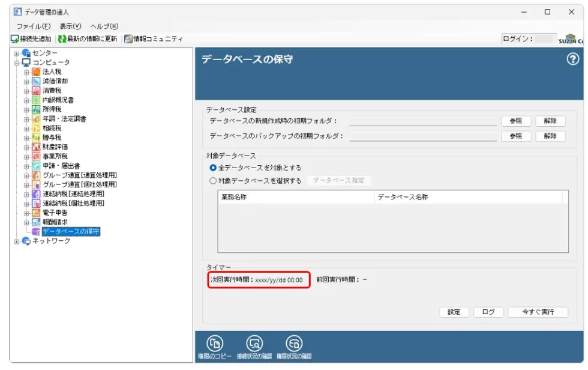Open the ヘルプ(H) menu
This screenshot has width=588, height=370.
104,26
